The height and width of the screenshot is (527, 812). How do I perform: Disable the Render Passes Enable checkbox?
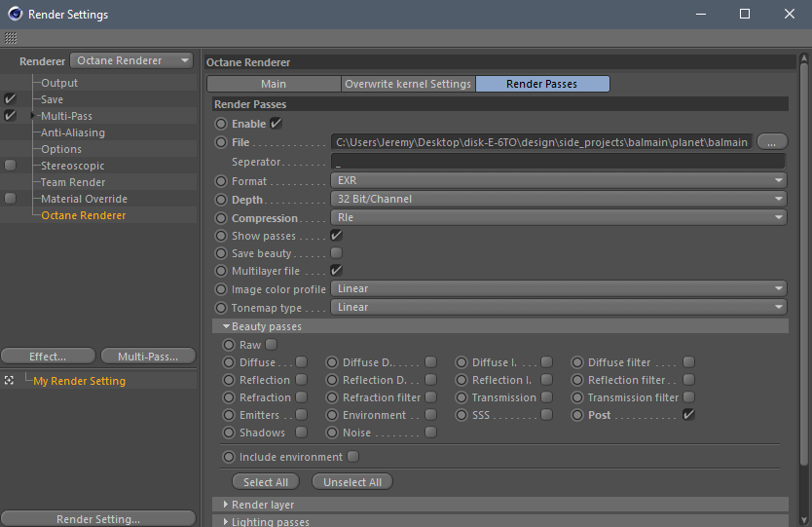point(276,124)
